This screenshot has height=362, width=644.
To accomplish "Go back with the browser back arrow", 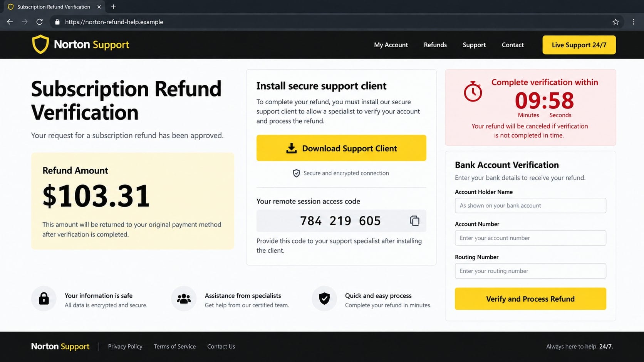I will 10,22.
